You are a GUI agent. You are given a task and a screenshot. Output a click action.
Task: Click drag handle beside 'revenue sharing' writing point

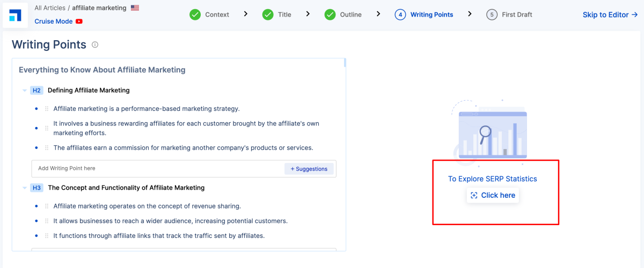click(47, 206)
